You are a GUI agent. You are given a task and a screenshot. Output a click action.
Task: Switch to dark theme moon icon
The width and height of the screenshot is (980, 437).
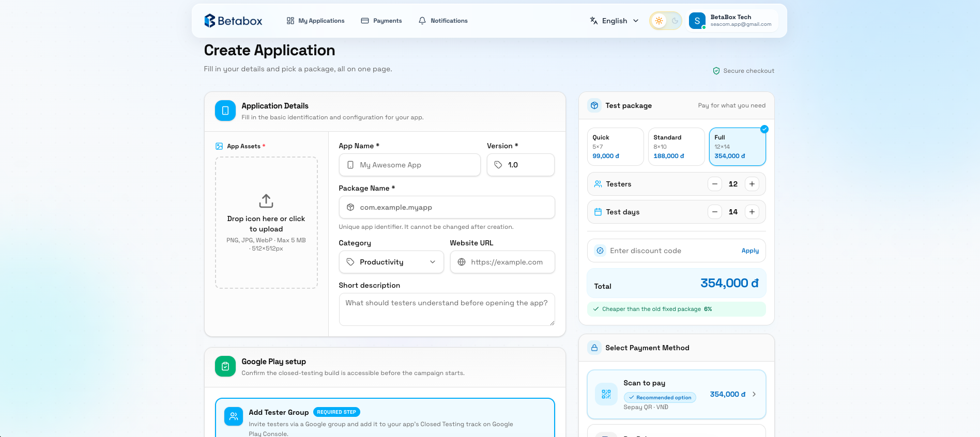(675, 21)
